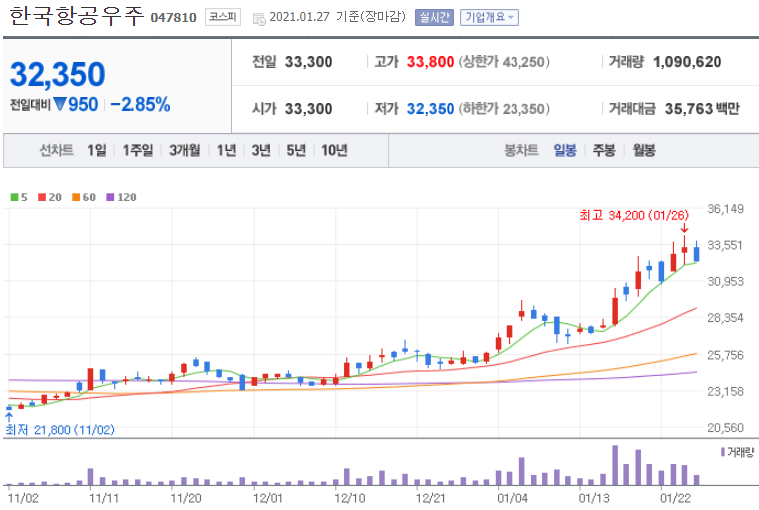759x510 pixels.
Task: Select the 1일 line chart tab
Action: click(x=97, y=150)
